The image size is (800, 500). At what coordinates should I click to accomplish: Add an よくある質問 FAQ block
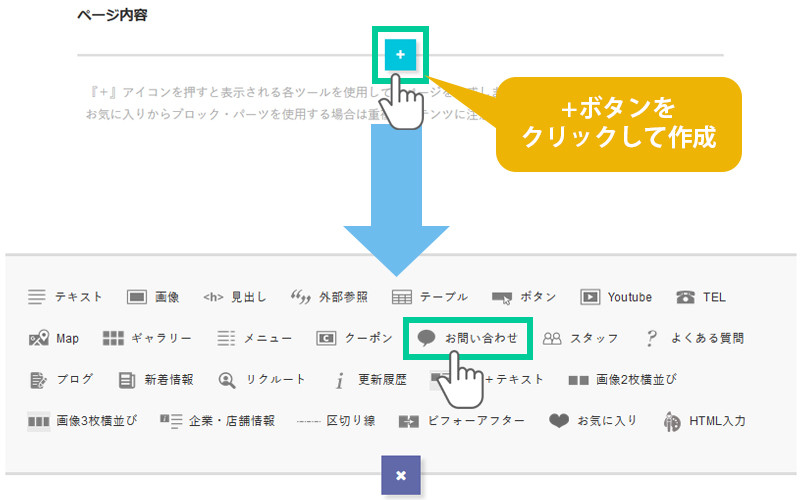(694, 338)
